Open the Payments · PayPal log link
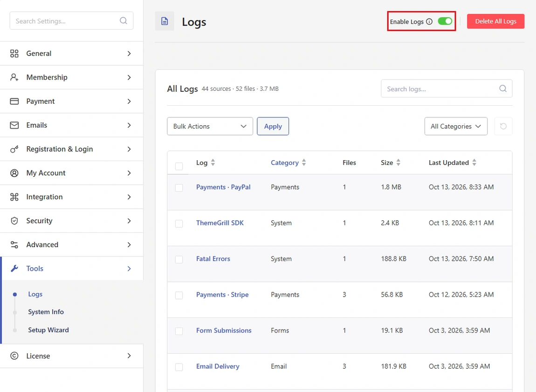536x392 pixels. pos(223,187)
